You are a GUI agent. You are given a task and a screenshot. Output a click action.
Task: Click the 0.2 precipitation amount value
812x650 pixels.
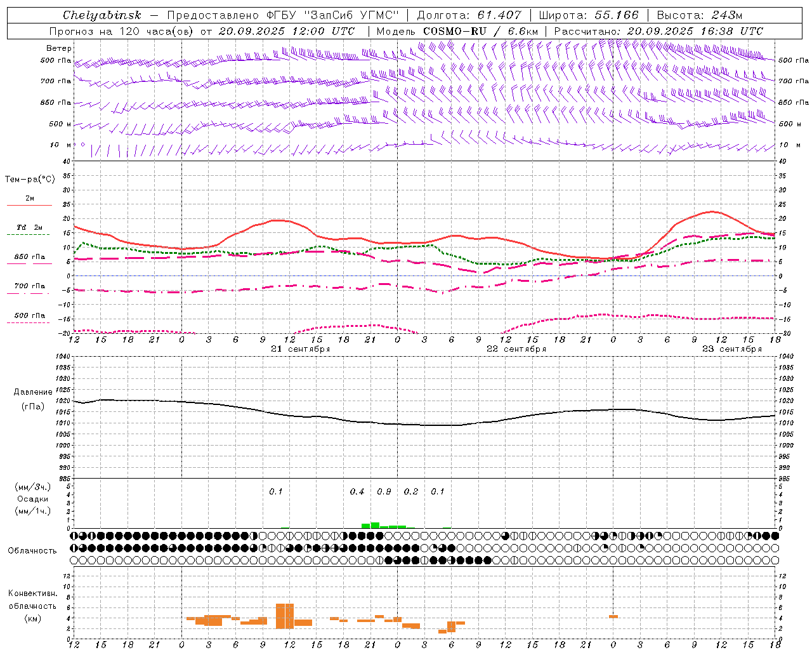pos(411,492)
